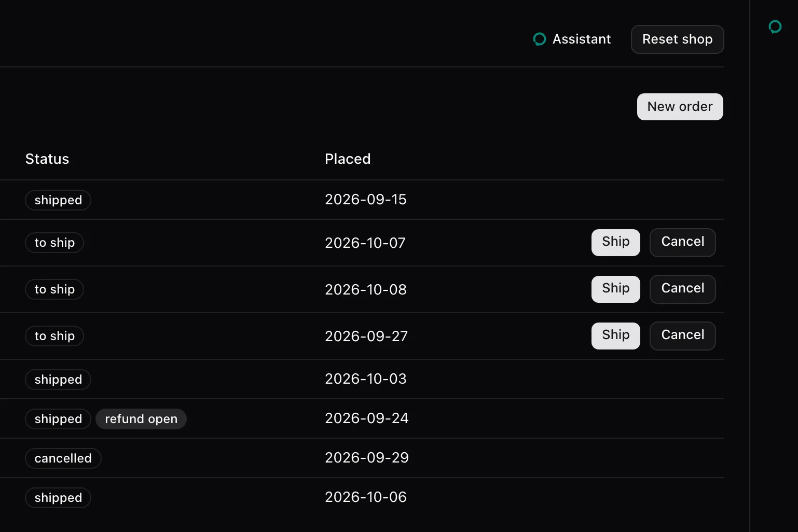798x532 pixels.
Task: Cancel the order placed 2026-10-08
Action: [683, 289]
